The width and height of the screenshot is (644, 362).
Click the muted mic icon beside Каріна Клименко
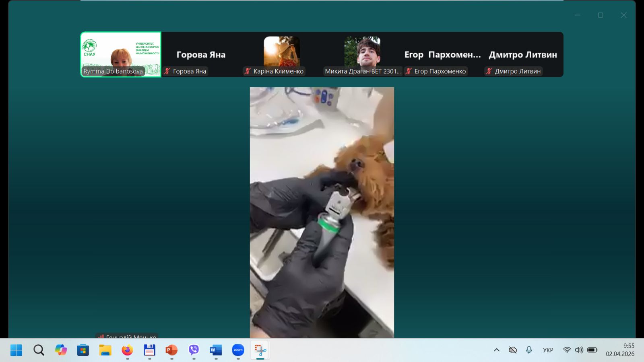pos(248,71)
